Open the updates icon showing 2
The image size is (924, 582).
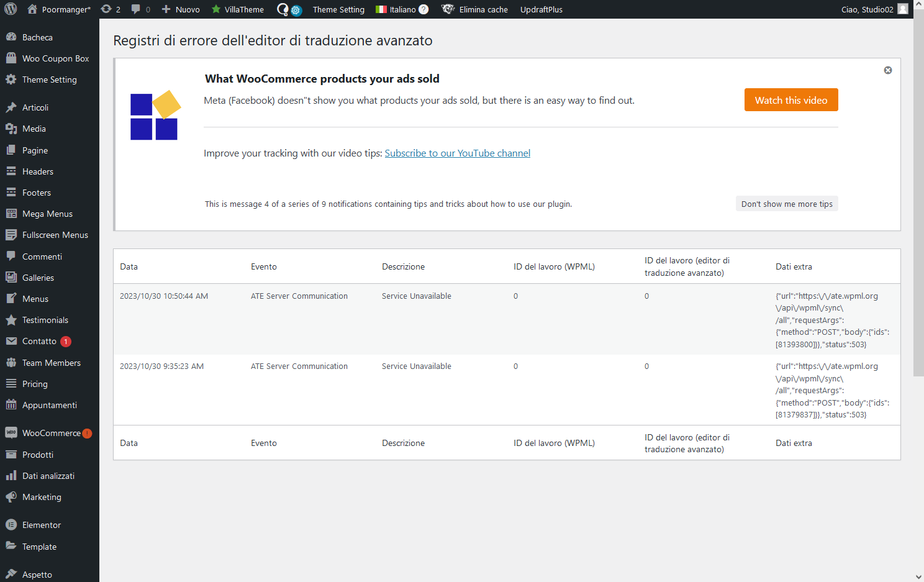106,9
